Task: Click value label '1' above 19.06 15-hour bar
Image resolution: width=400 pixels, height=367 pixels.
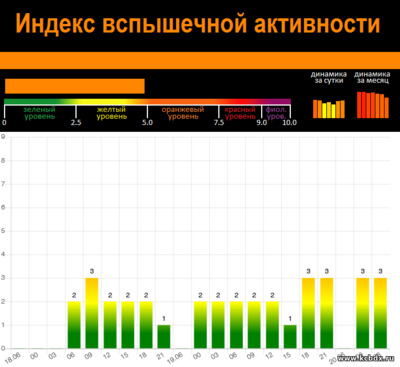Action: 290,319
